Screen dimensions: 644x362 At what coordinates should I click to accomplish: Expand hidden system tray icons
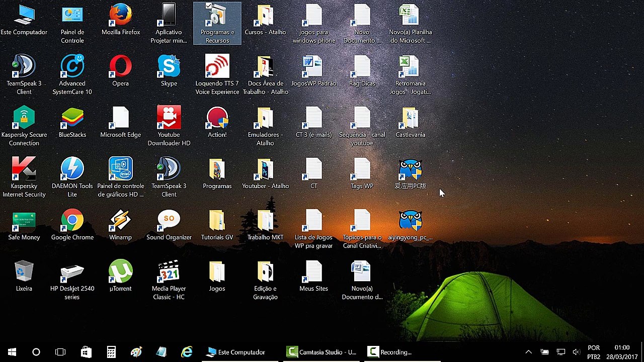click(x=528, y=352)
